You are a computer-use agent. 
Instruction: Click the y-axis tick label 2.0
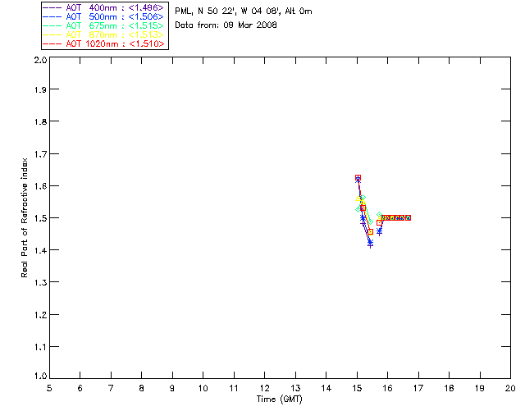(40, 60)
